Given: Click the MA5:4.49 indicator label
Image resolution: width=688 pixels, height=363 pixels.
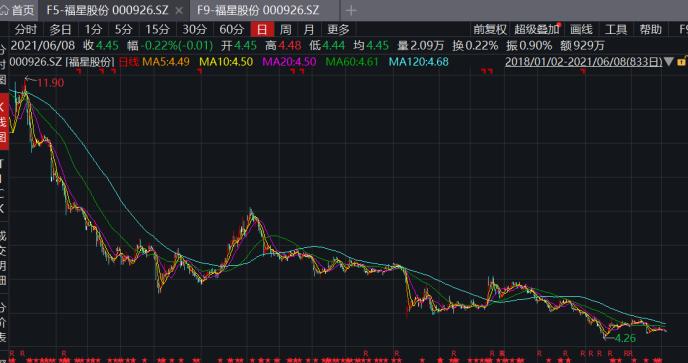Looking at the screenshot, I should click(166, 62).
